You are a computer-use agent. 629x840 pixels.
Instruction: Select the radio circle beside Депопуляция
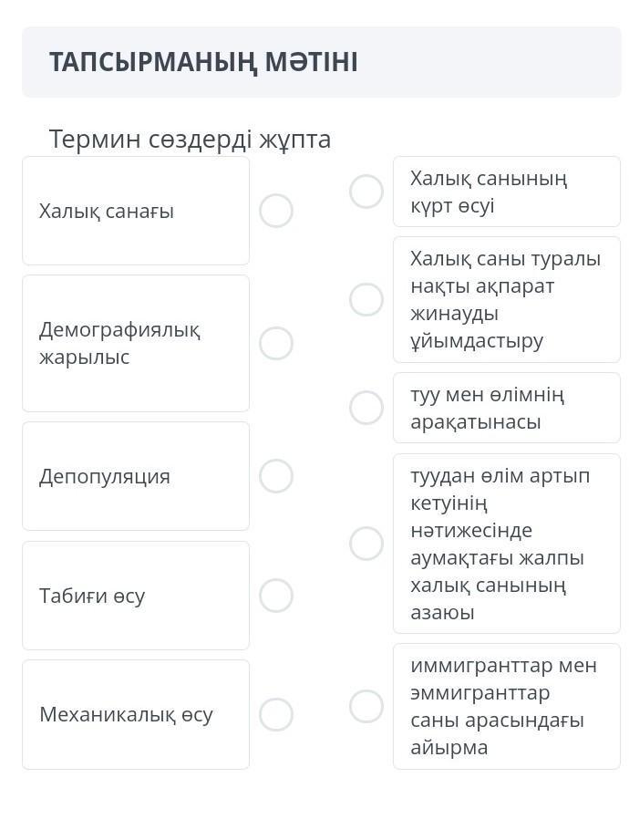275,476
